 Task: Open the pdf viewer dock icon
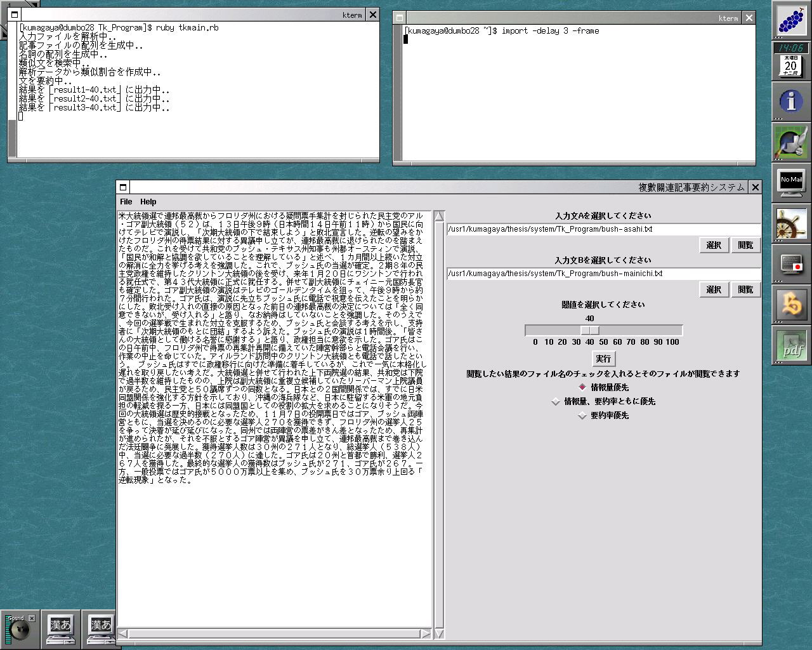(790, 345)
